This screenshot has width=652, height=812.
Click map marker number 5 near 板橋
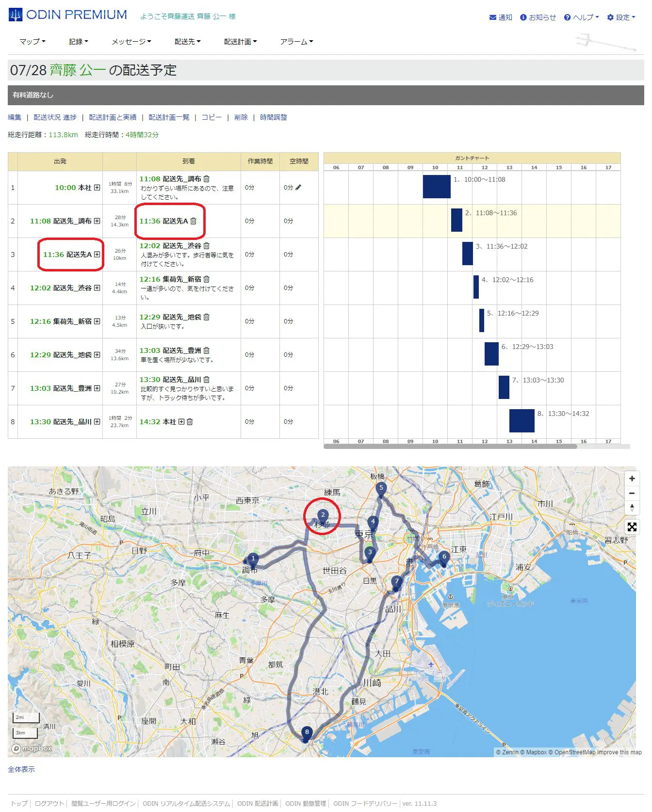click(381, 489)
